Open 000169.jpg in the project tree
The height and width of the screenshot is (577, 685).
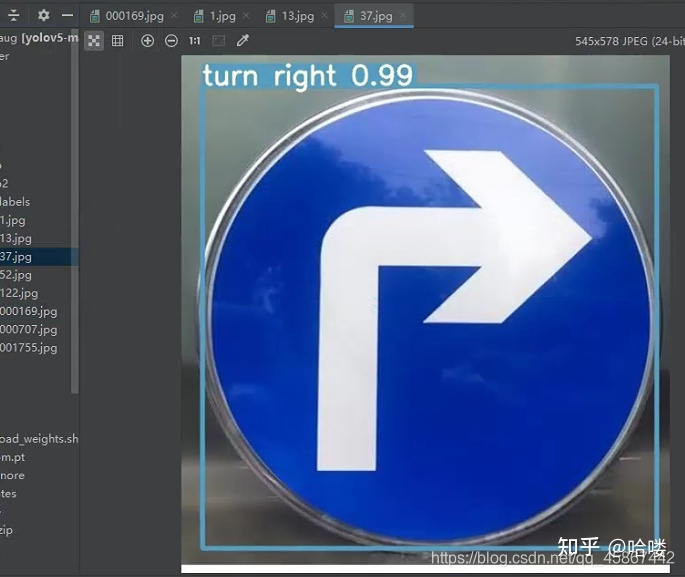coord(28,311)
